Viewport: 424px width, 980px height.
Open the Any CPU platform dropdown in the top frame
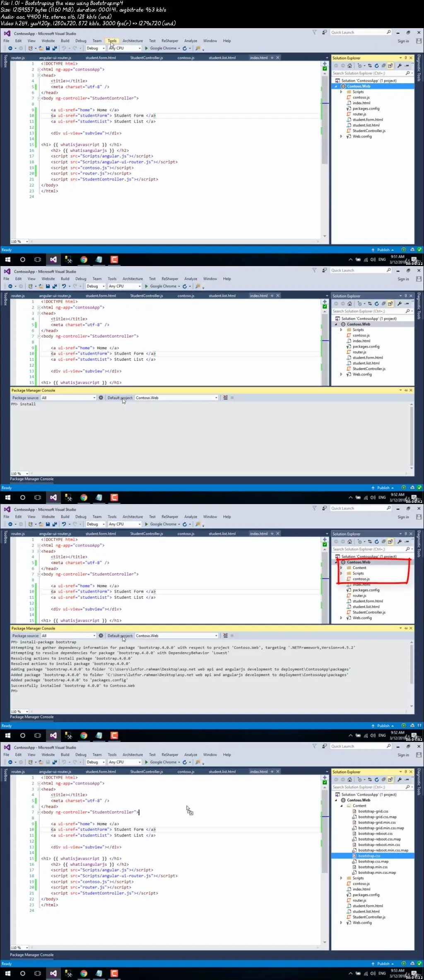click(125, 48)
